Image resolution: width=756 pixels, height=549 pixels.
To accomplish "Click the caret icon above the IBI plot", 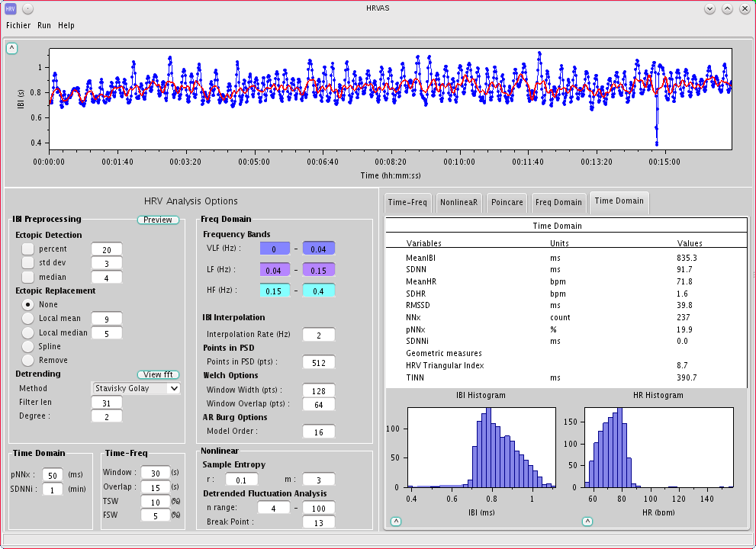I will pyautogui.click(x=11, y=47).
